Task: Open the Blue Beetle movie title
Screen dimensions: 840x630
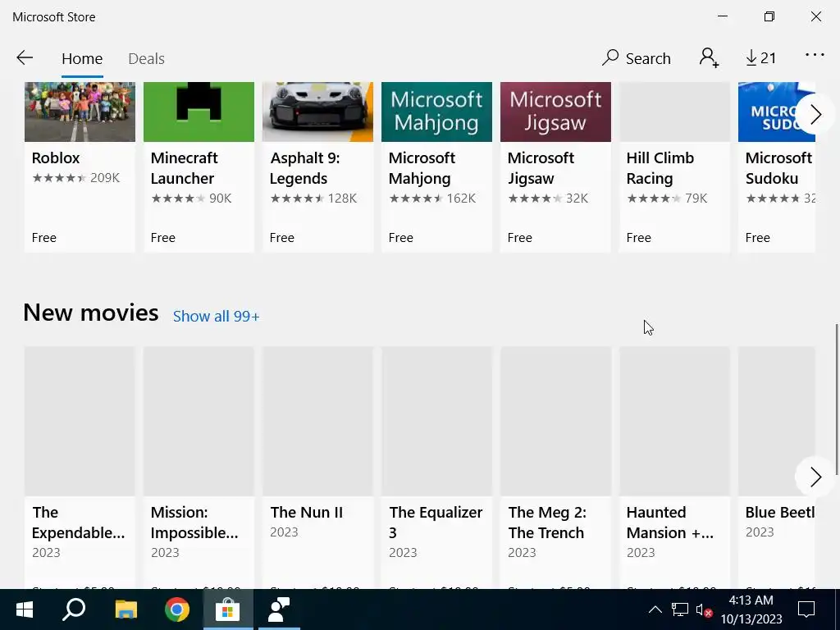Action: 780,513
